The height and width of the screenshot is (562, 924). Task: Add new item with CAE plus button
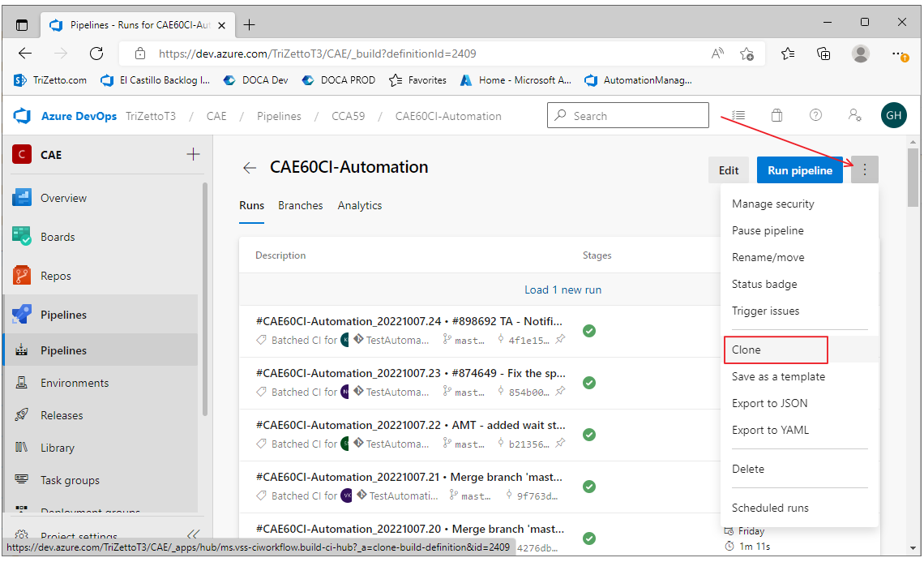(x=193, y=155)
